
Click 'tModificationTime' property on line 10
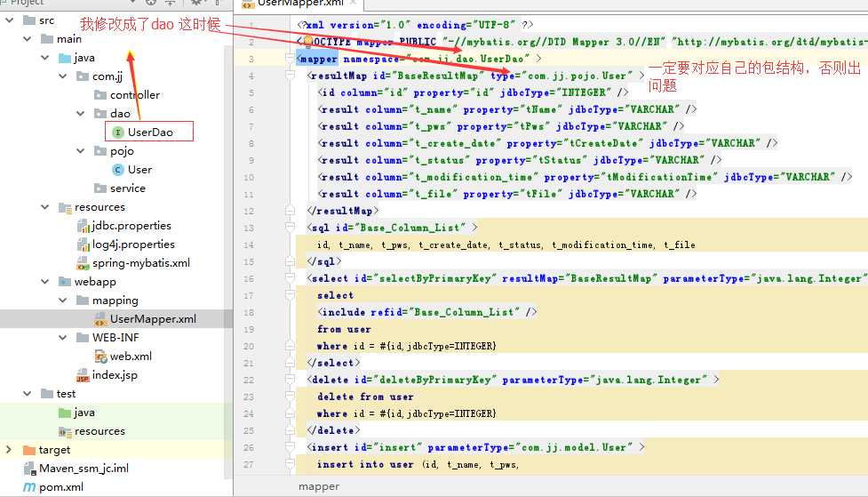[x=659, y=177]
